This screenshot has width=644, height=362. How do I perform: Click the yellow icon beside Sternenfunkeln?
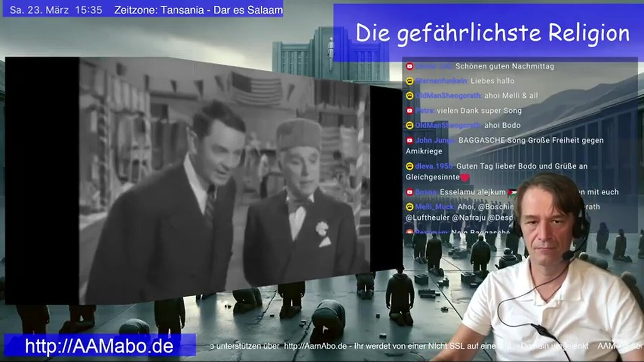pos(410,81)
